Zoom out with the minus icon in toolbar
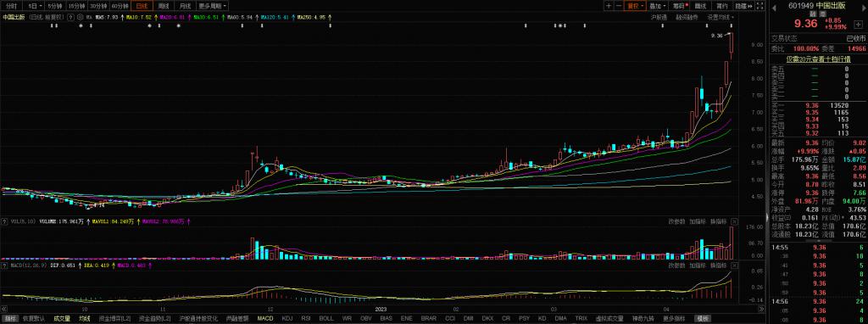Image resolution: width=868 pixels, height=324 pixels. [x=619, y=6]
